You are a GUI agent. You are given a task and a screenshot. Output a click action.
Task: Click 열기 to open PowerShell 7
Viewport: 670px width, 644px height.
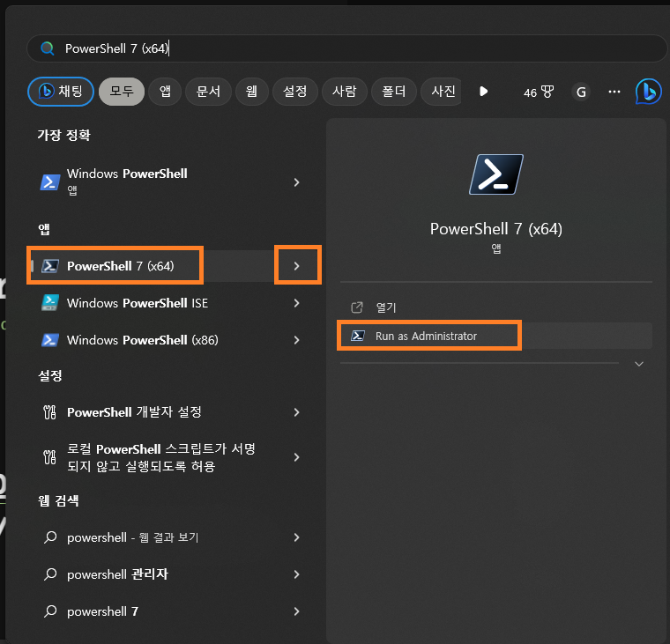496,307
